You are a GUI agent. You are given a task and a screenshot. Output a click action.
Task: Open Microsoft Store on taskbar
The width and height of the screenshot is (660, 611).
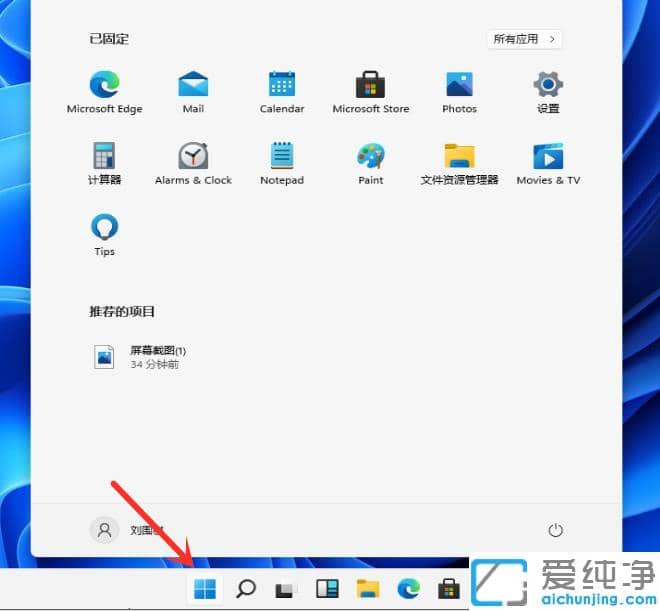(x=449, y=588)
